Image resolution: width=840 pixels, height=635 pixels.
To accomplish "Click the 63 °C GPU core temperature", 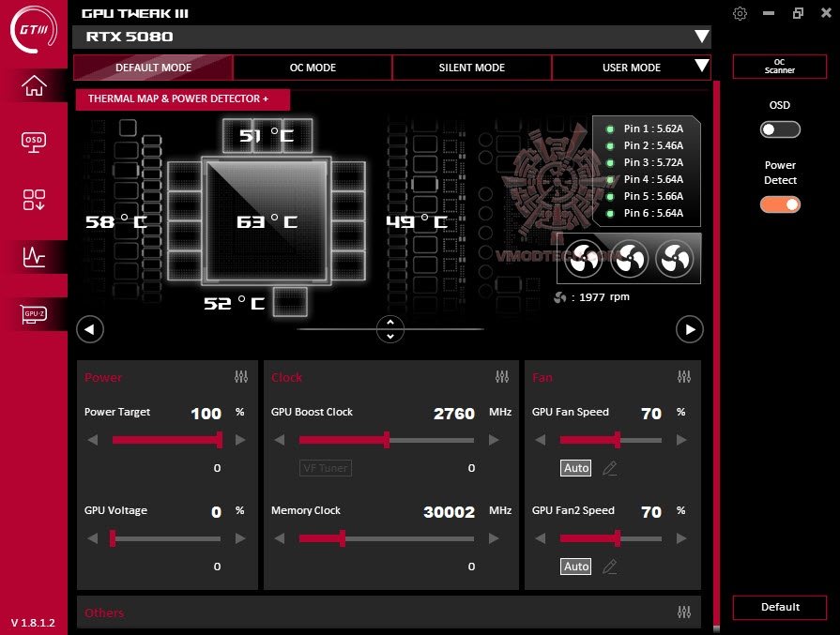I will [267, 221].
